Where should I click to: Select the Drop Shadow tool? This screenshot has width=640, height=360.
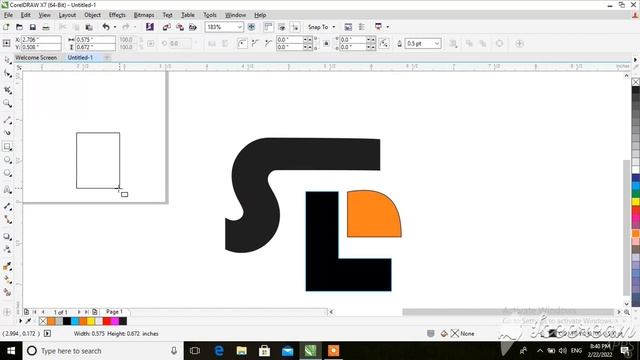pyautogui.click(x=7, y=236)
